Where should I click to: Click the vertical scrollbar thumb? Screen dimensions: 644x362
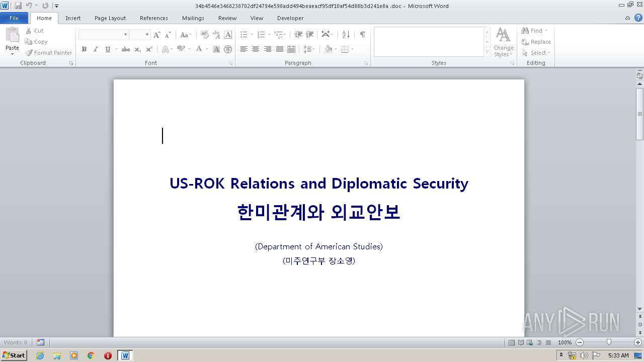tap(639, 114)
